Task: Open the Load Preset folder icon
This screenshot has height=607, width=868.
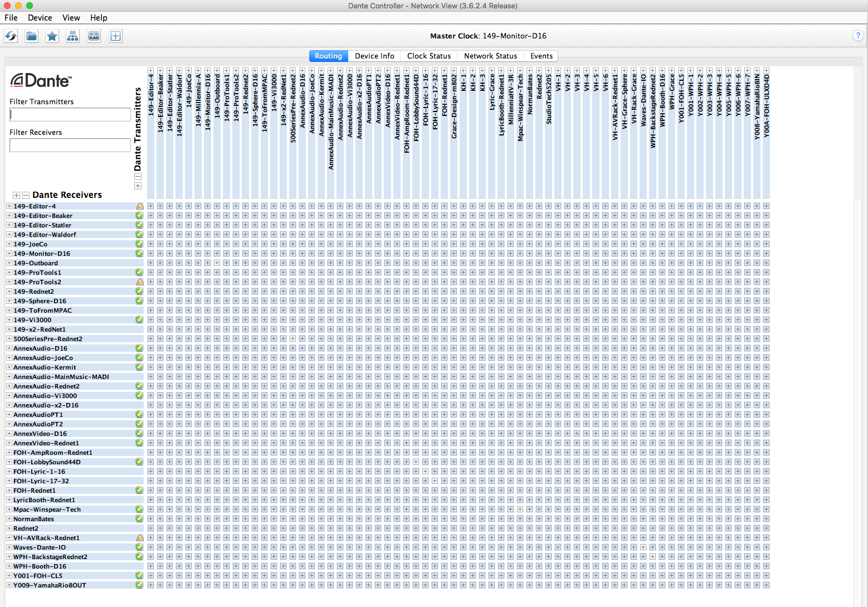Action: tap(32, 36)
